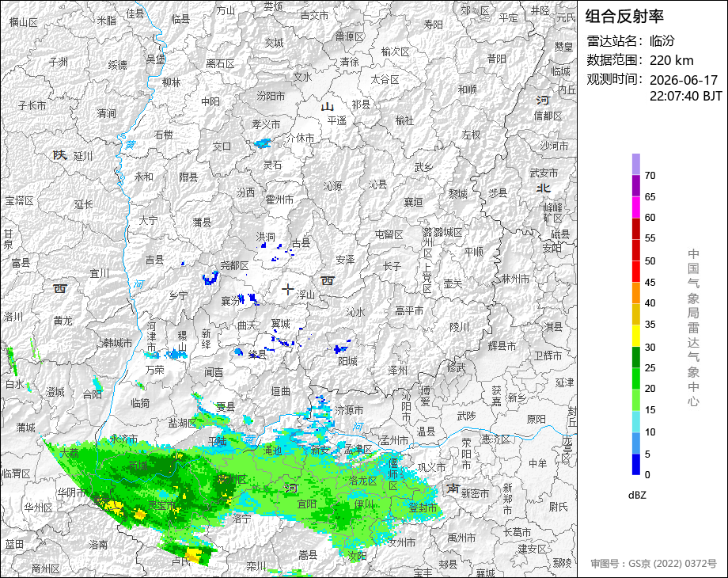Image resolution: width=728 pixels, height=578 pixels.
Task: Click the 孝义市 map label
Action: (x=266, y=124)
